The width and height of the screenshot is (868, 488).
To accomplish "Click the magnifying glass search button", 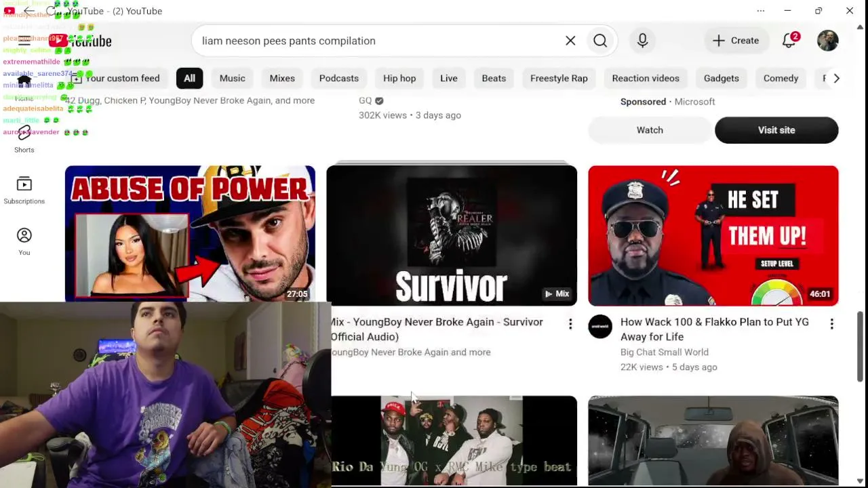I will pyautogui.click(x=600, y=41).
